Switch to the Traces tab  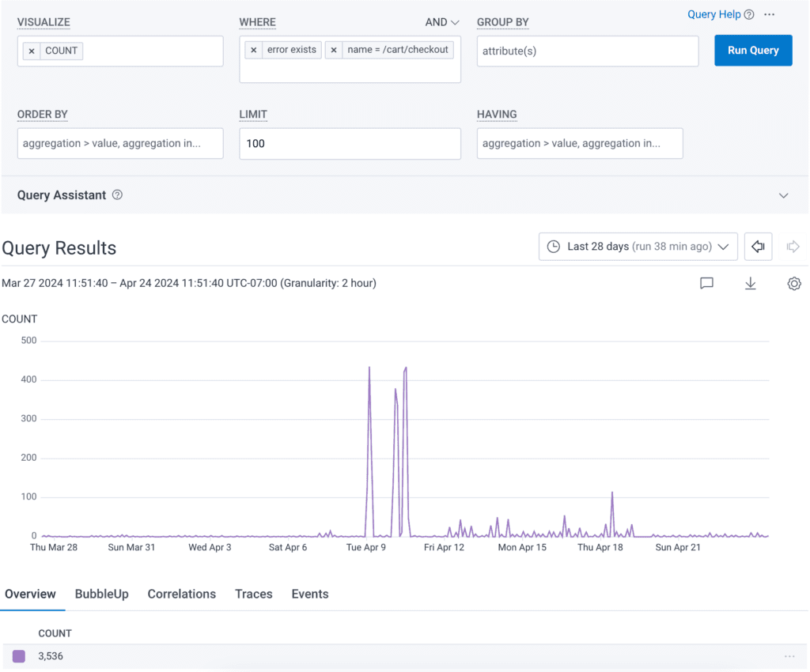(x=253, y=594)
